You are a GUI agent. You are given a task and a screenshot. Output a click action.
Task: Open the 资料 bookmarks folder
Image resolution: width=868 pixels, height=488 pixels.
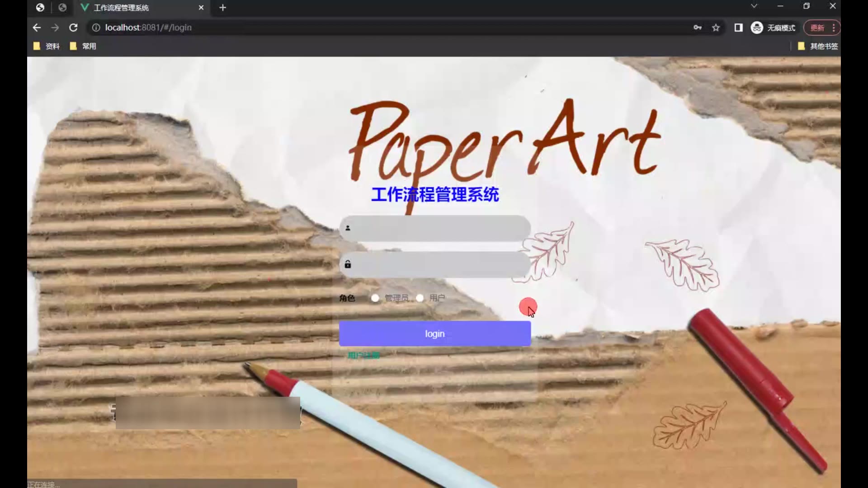click(x=47, y=46)
